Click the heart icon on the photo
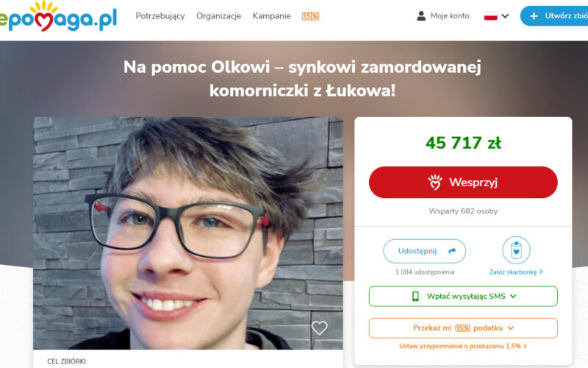The height and width of the screenshot is (368, 588). [320, 328]
